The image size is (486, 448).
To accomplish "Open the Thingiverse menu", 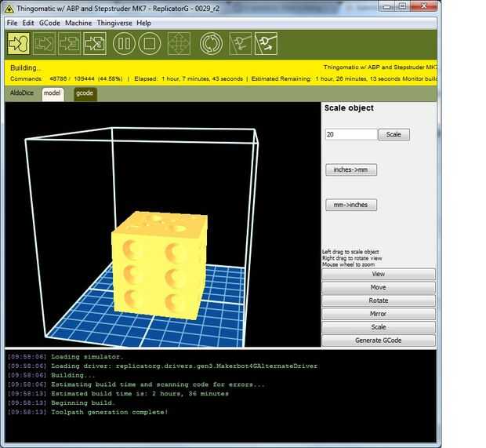I will tap(114, 23).
